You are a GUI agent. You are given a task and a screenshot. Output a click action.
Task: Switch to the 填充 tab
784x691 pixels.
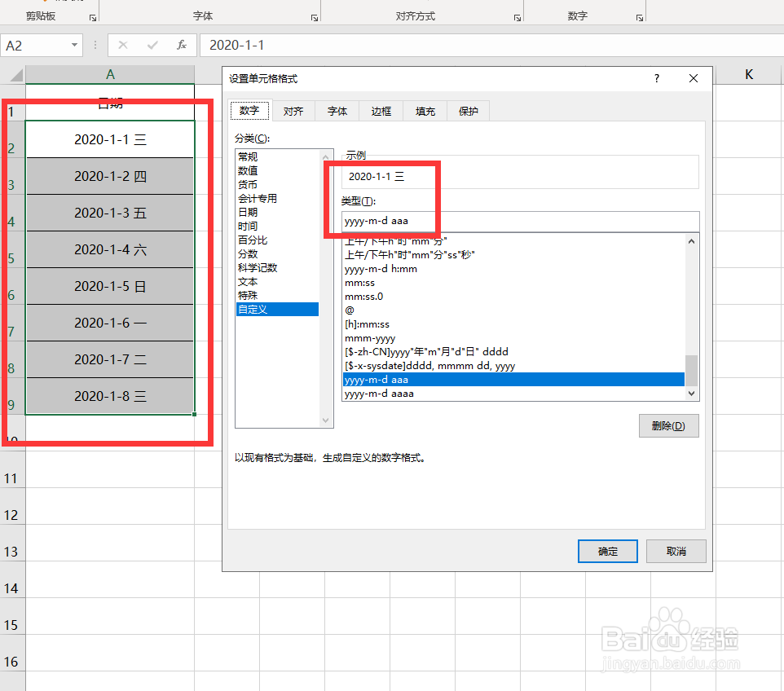click(x=425, y=111)
